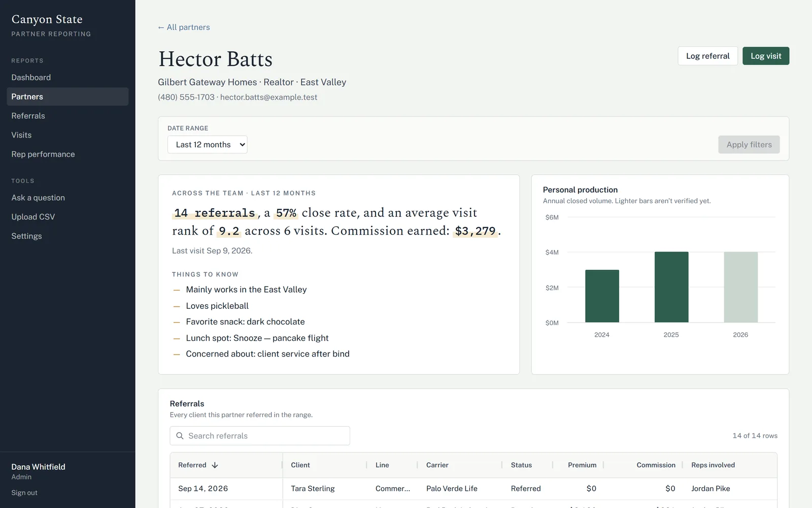Image resolution: width=812 pixels, height=508 pixels.
Task: Focus the Search referrals input field
Action: click(260, 436)
